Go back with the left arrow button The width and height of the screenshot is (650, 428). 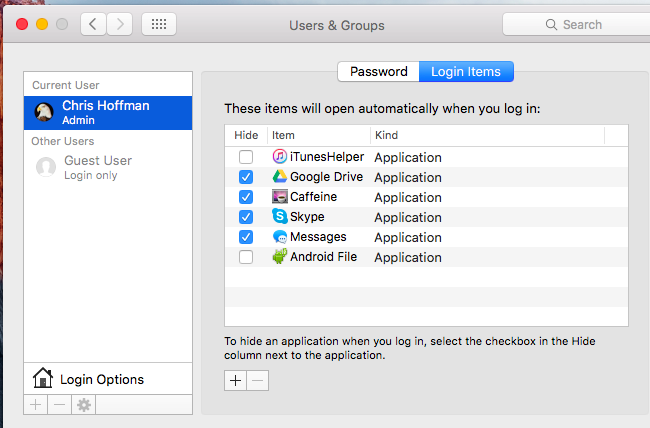pos(92,24)
